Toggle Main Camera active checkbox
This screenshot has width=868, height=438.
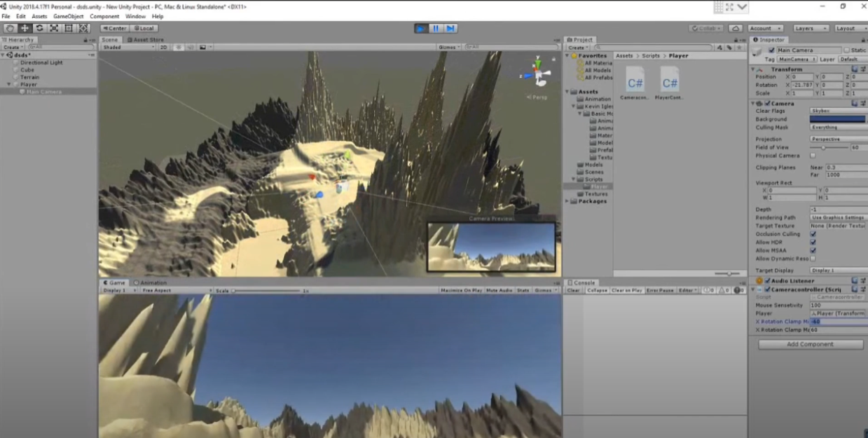772,50
